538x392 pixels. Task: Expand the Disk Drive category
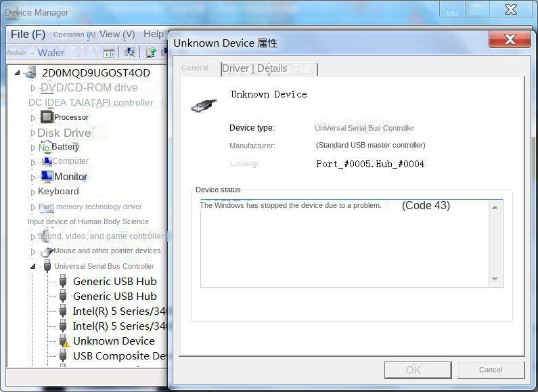(x=32, y=133)
